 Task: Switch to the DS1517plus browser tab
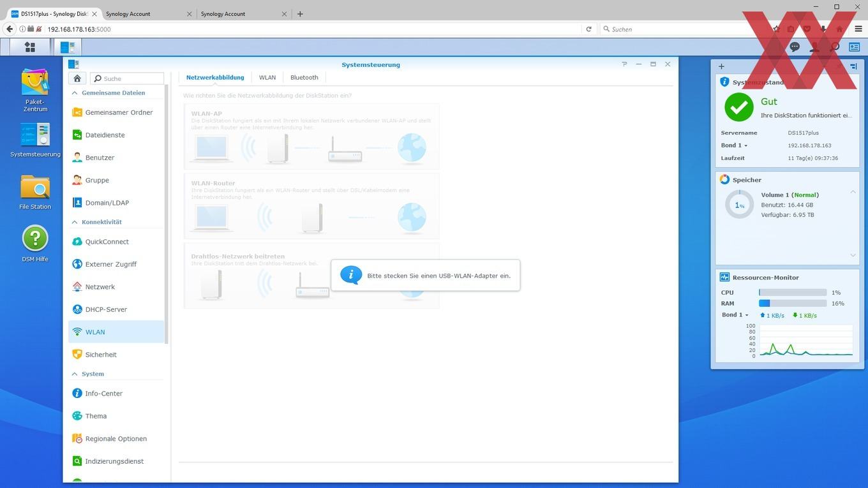54,13
